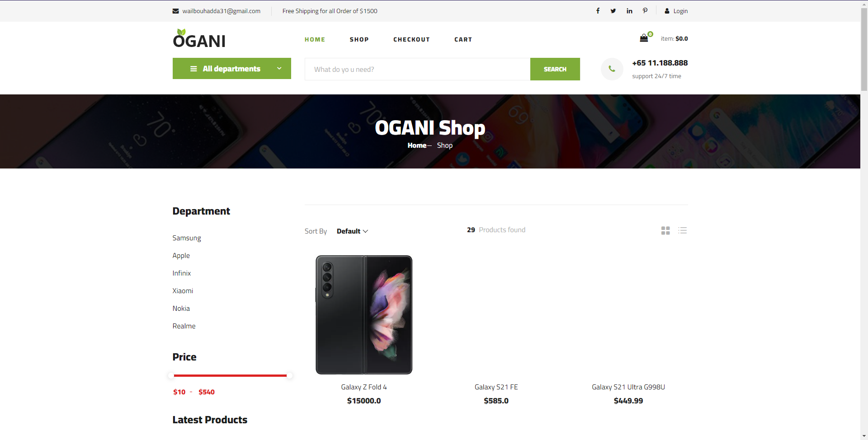Click the SEARCH button
This screenshot has width=868, height=440.
coord(555,69)
